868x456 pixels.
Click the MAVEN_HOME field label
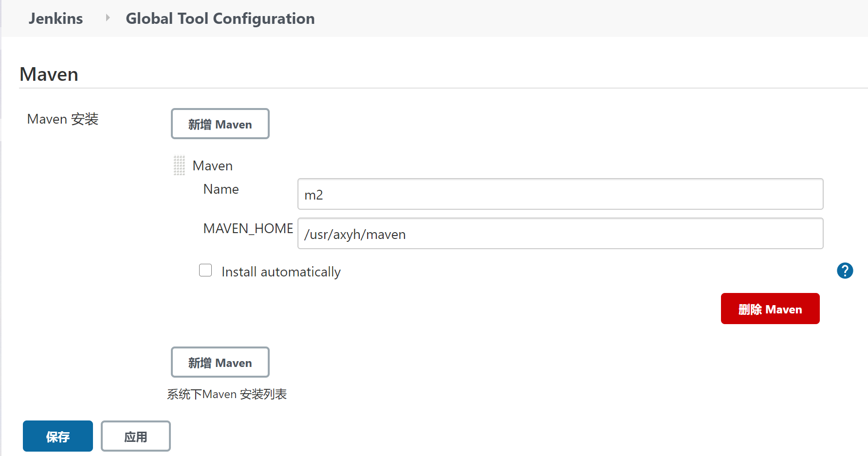click(248, 229)
